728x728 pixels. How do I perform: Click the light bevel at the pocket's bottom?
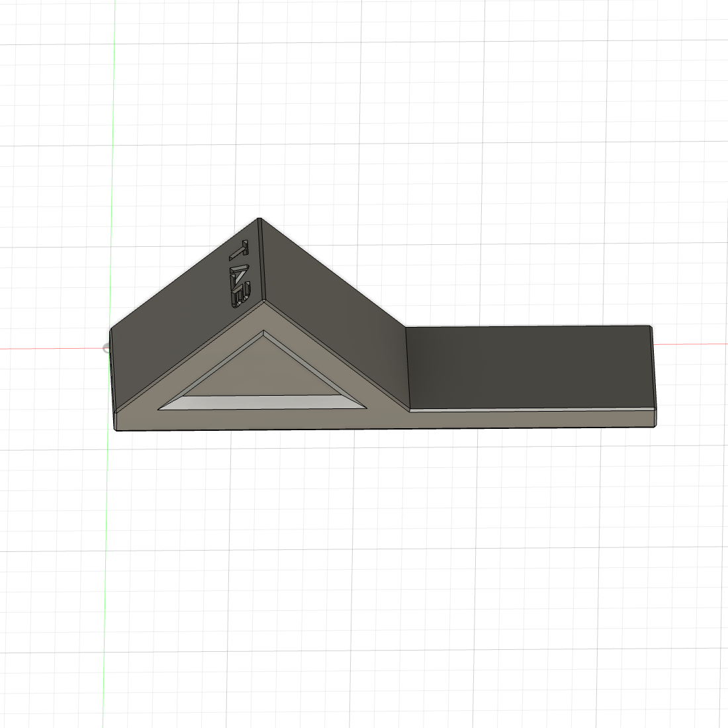click(x=262, y=402)
